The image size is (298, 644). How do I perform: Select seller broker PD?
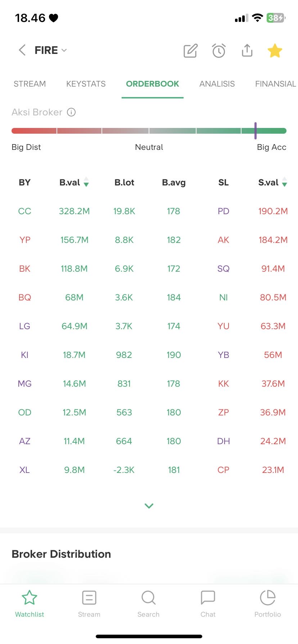[223, 211]
